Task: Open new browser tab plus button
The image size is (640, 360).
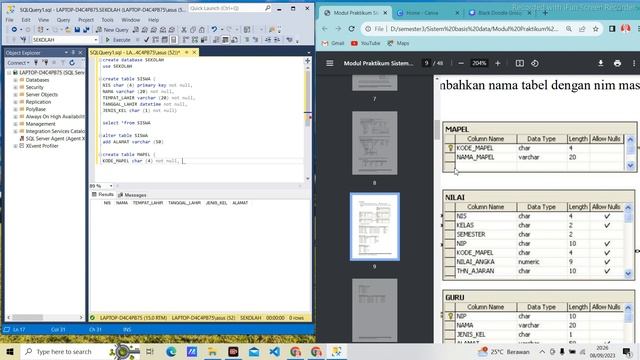Action: (x=545, y=13)
